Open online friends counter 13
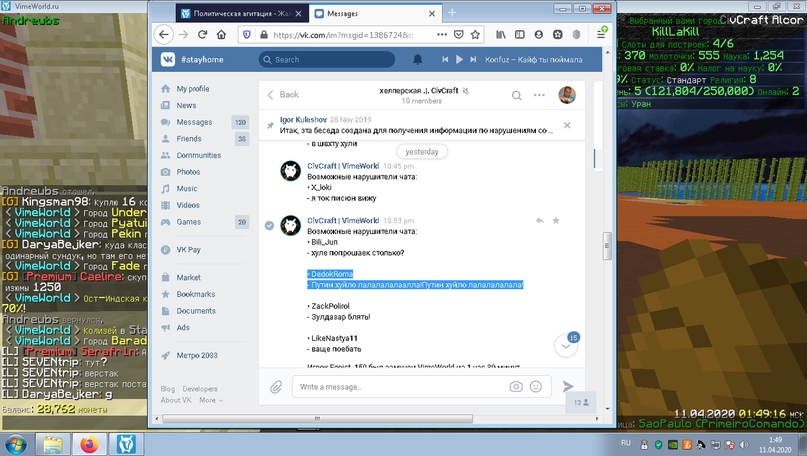The image size is (807, 456). coord(581,402)
